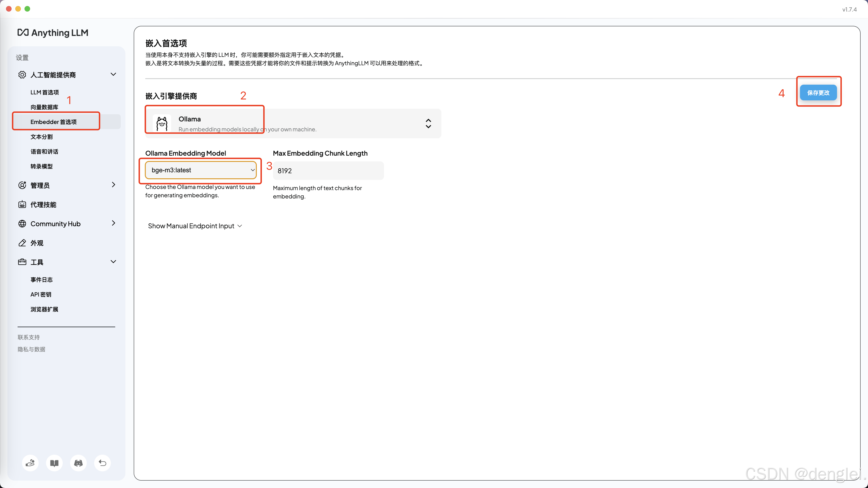Screen dimensions: 868x488
Task: Open the 隐私与数据 link
Action: pos(31,349)
